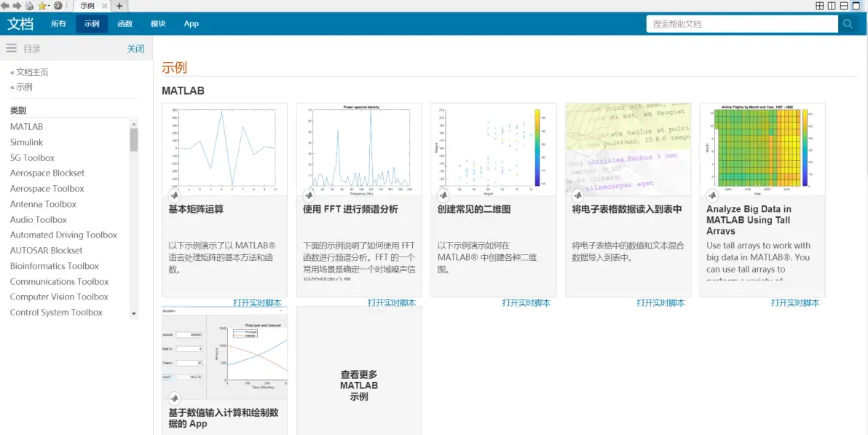Click MATLAB badge icon on FFT card
This screenshot has height=435, width=868.
pos(309,195)
